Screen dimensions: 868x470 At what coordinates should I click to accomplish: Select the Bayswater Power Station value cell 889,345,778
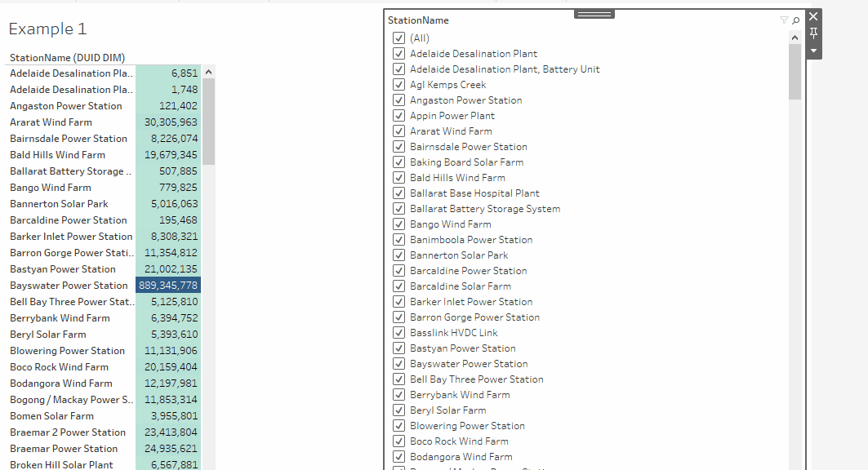(167, 286)
